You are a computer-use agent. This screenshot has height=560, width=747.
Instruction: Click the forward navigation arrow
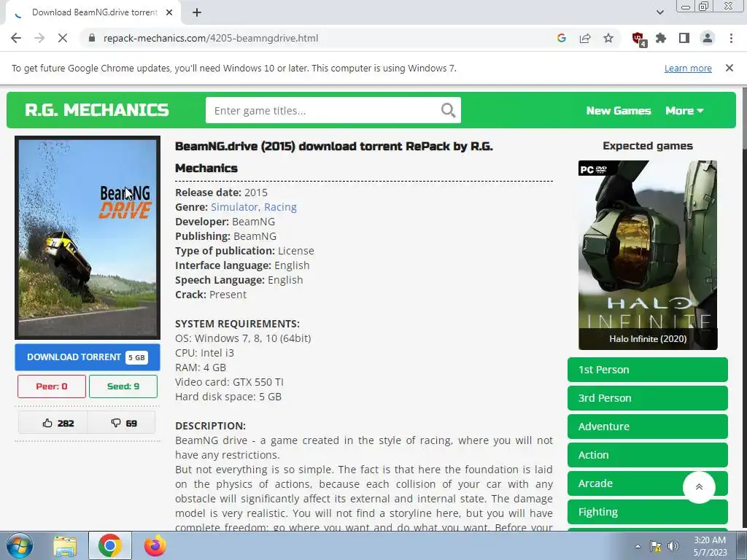[x=39, y=38]
